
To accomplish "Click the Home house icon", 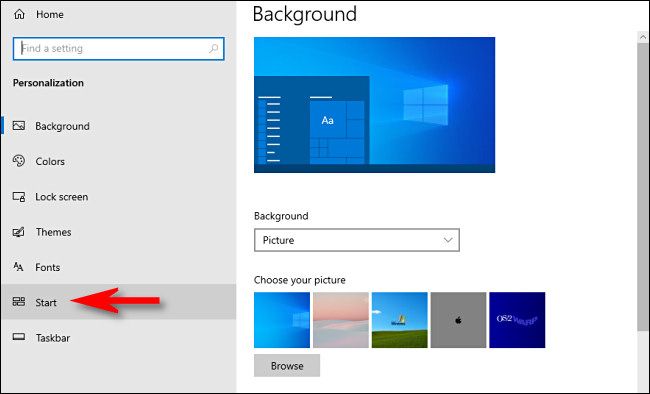I will click(19, 15).
